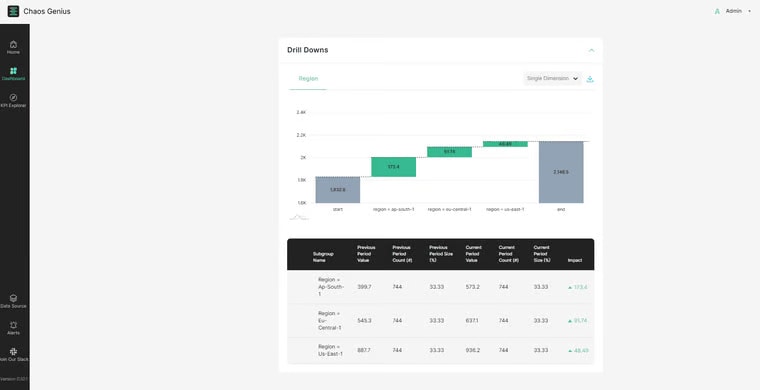Click the Previous Period Count header

click(402, 254)
